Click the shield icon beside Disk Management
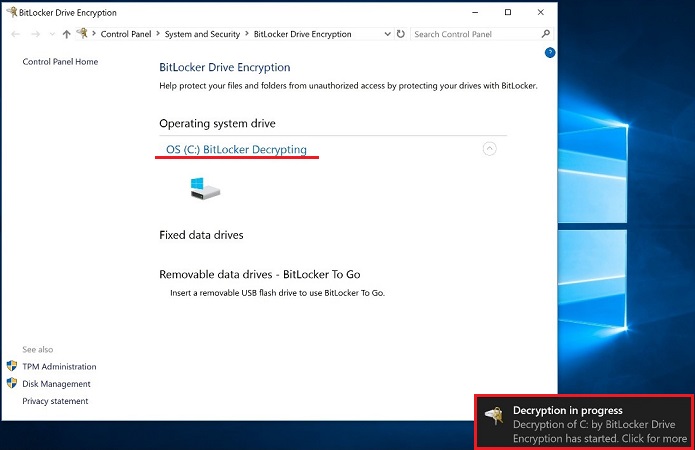Screen dimensions: 695x450 [x=12, y=383]
